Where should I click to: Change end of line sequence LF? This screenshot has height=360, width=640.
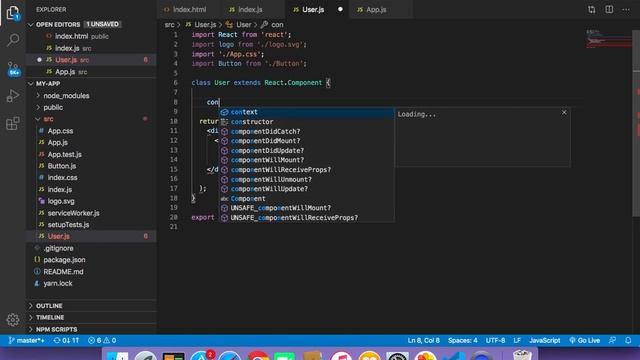[517, 340]
